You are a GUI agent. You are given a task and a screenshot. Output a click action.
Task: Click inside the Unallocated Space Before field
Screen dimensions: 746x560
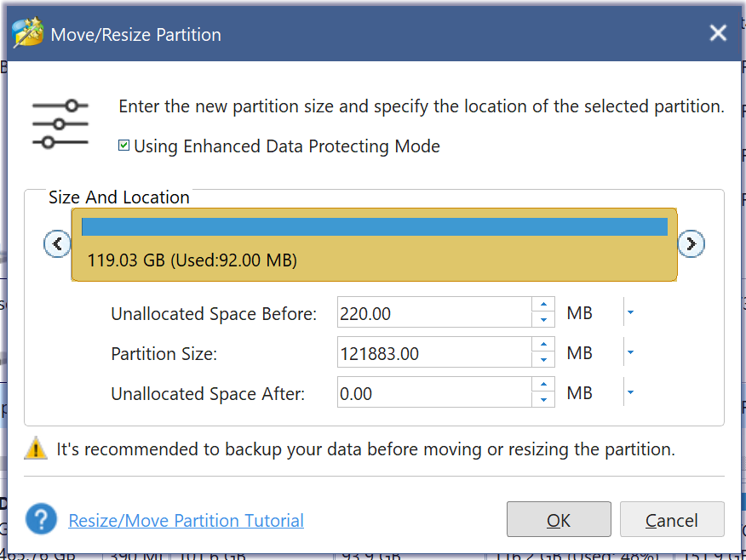[434, 312]
